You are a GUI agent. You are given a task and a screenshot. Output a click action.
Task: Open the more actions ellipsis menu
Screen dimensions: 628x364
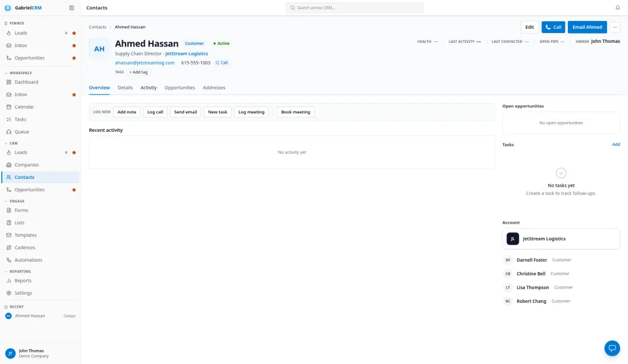(x=615, y=27)
